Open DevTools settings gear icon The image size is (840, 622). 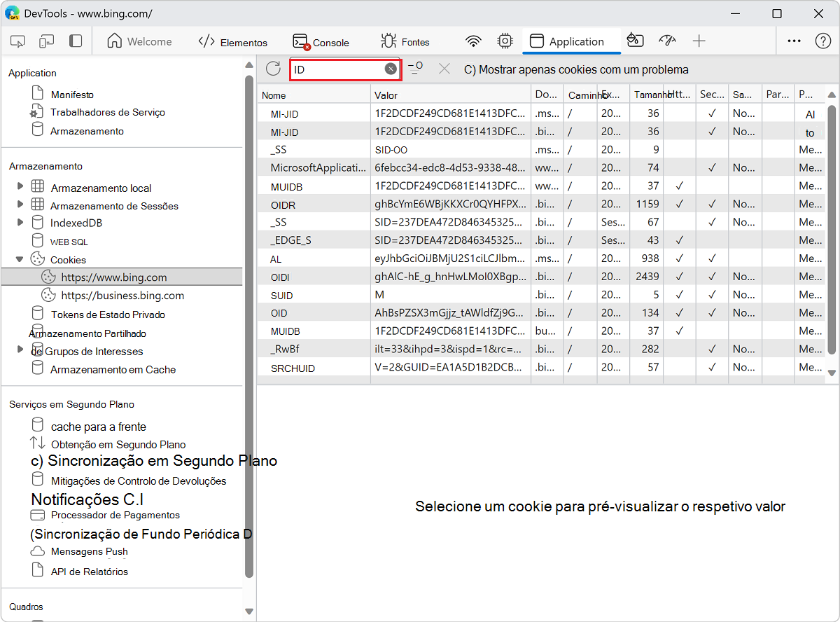[x=505, y=41]
